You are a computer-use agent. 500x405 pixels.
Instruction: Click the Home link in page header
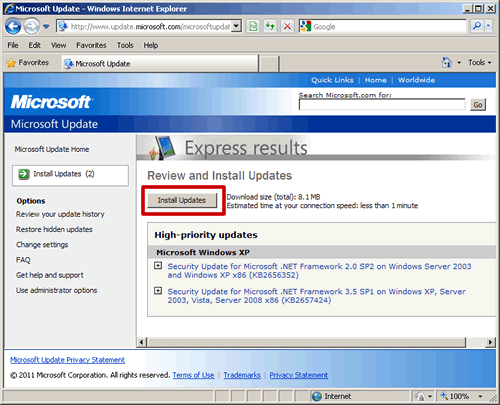coord(376,80)
